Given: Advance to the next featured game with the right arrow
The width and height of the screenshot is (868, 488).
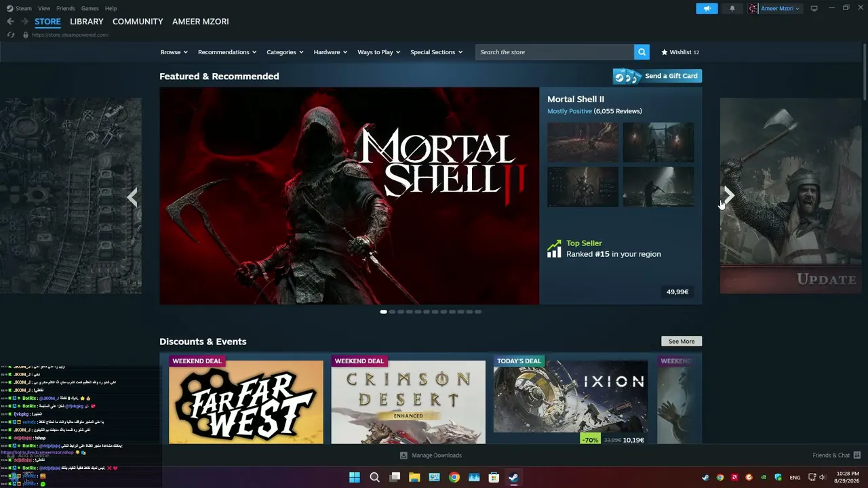Looking at the screenshot, I should [728, 196].
